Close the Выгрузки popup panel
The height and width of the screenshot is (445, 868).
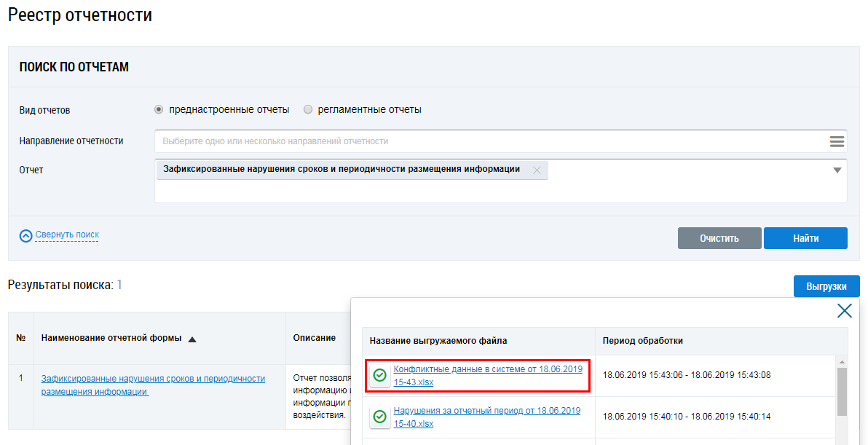click(x=844, y=311)
